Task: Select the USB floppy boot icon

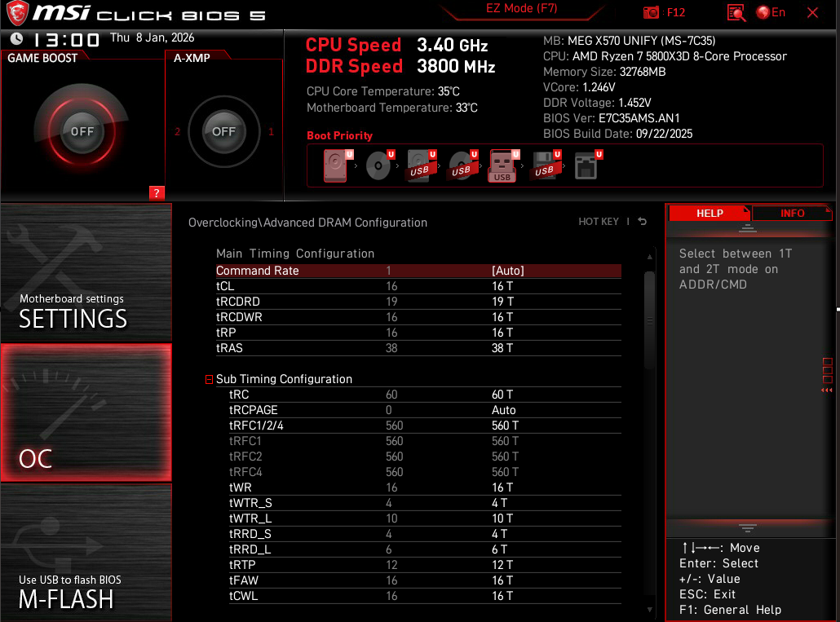Action: (x=546, y=165)
